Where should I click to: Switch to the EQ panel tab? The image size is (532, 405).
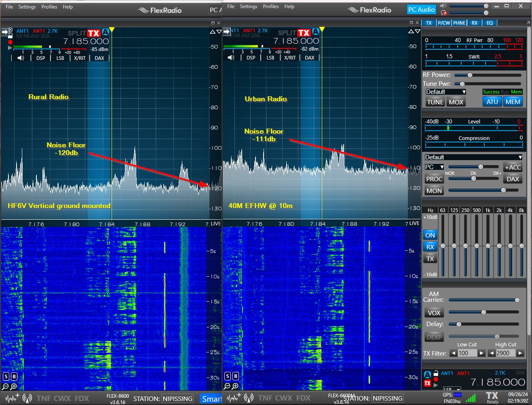pos(490,23)
